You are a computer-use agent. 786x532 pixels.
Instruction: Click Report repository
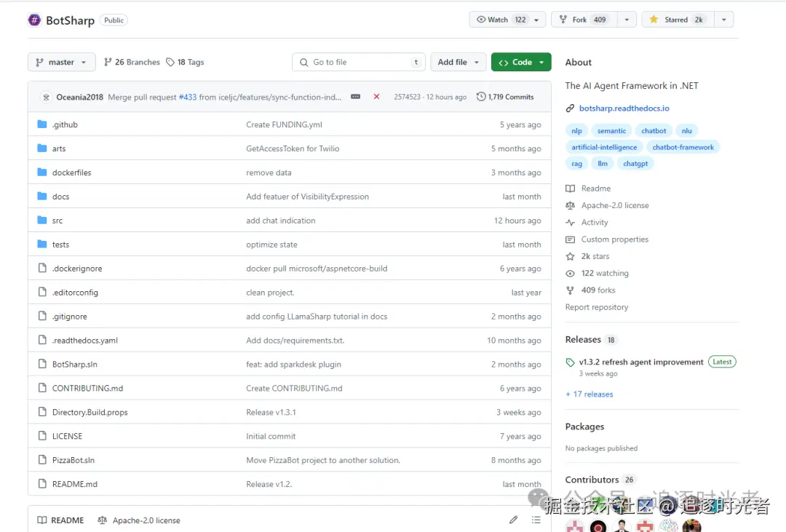pos(597,307)
